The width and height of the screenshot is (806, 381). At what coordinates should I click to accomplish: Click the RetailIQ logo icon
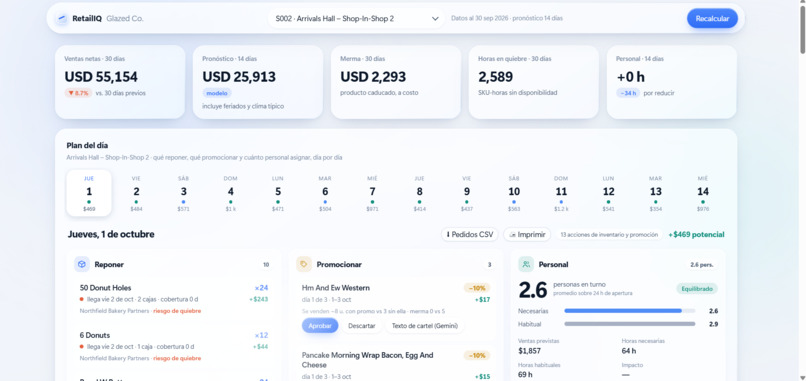pyautogui.click(x=62, y=19)
